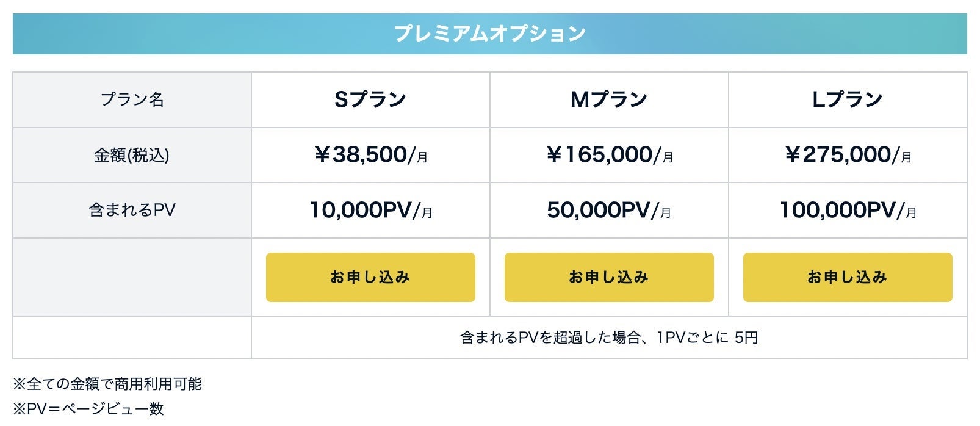The height and width of the screenshot is (426, 980).
Task: Click the PV overage 5円 note row
Action: tap(608, 338)
